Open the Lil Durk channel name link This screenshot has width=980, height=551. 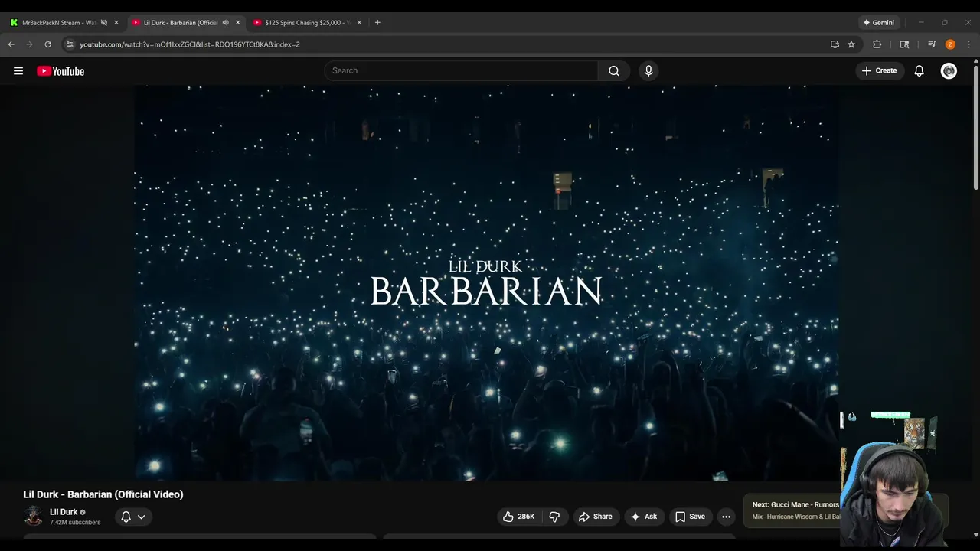coord(64,512)
